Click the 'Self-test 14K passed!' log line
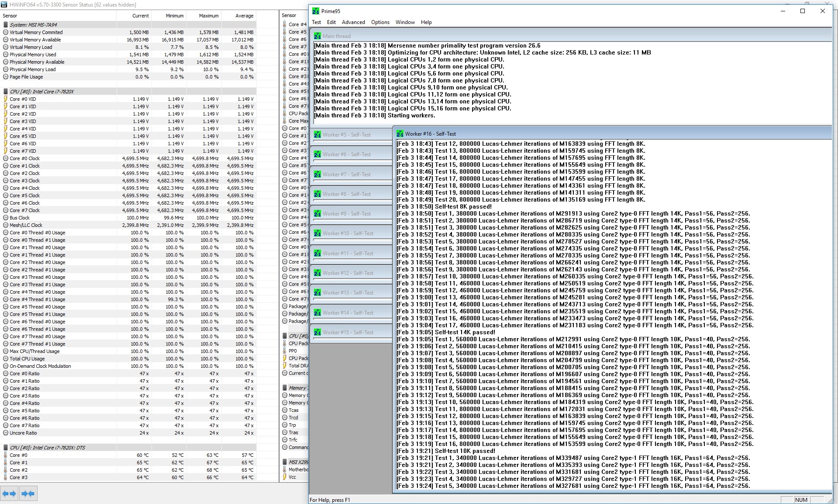 [x=446, y=333]
